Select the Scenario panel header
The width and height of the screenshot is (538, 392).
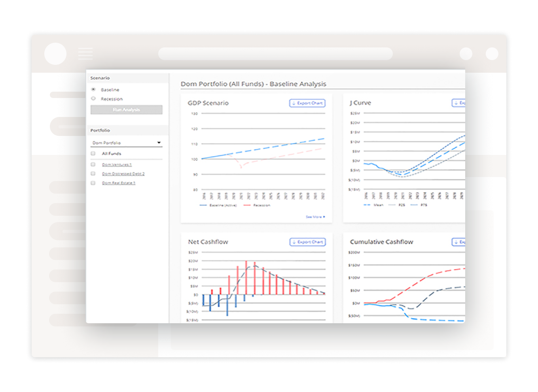pyautogui.click(x=100, y=78)
